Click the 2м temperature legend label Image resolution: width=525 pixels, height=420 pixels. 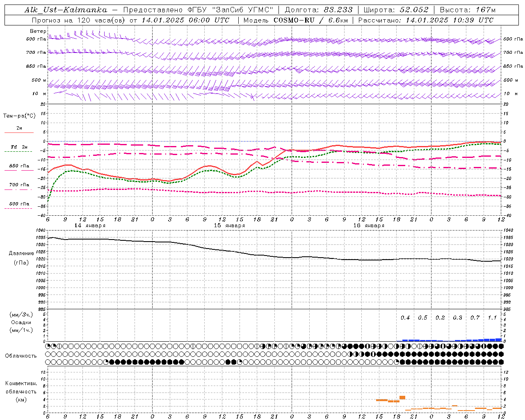(x=19, y=128)
